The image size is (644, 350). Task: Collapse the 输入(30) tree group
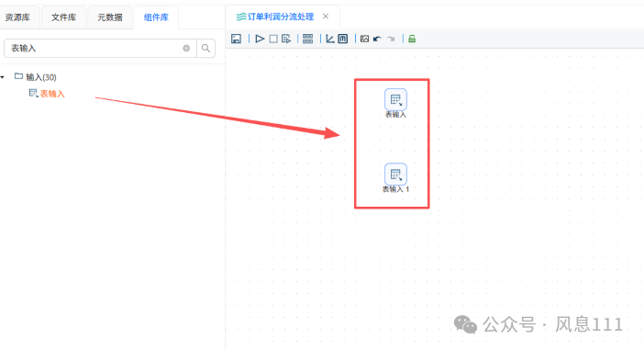pos(3,77)
